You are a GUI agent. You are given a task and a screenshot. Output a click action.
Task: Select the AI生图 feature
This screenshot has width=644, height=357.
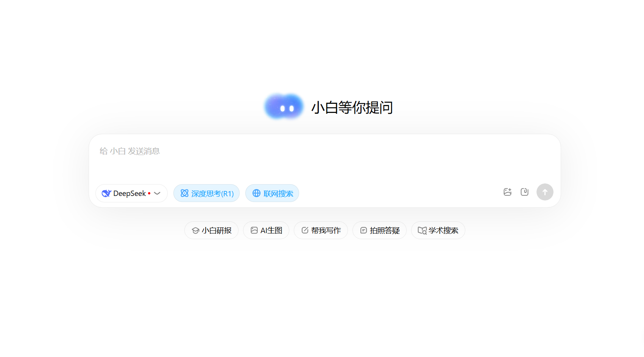(266, 230)
